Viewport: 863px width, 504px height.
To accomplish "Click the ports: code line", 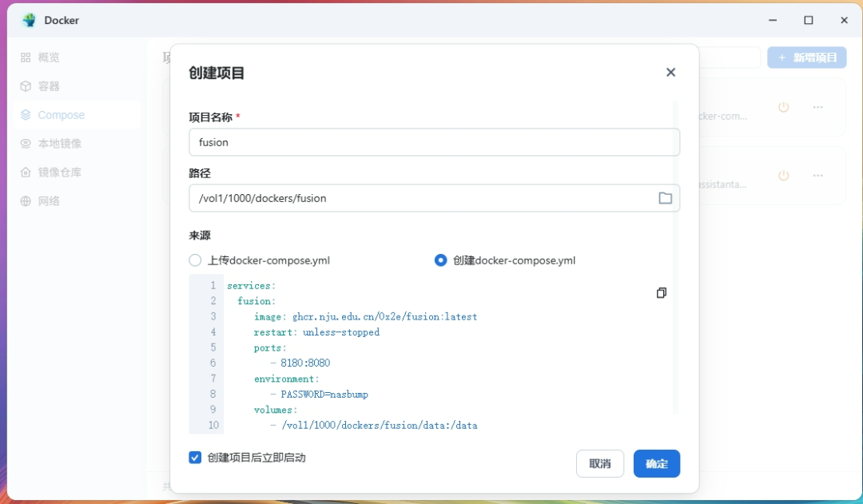I will [270, 347].
